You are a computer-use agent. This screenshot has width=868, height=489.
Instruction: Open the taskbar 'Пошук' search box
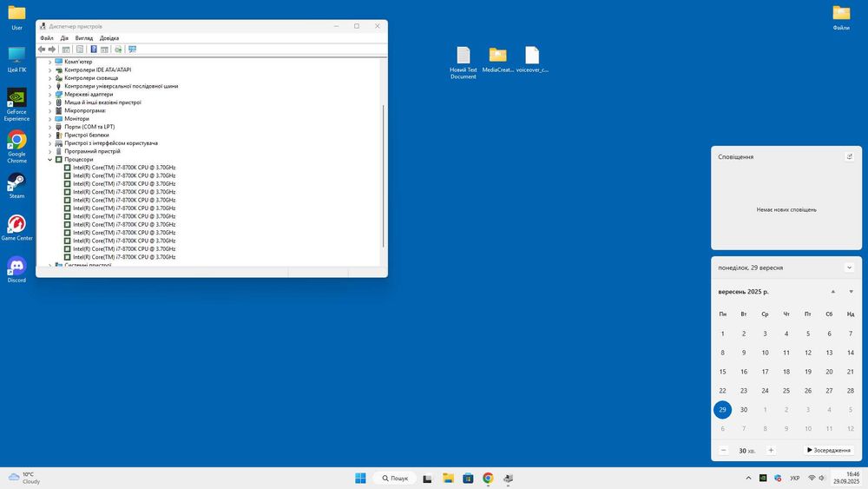pos(395,478)
